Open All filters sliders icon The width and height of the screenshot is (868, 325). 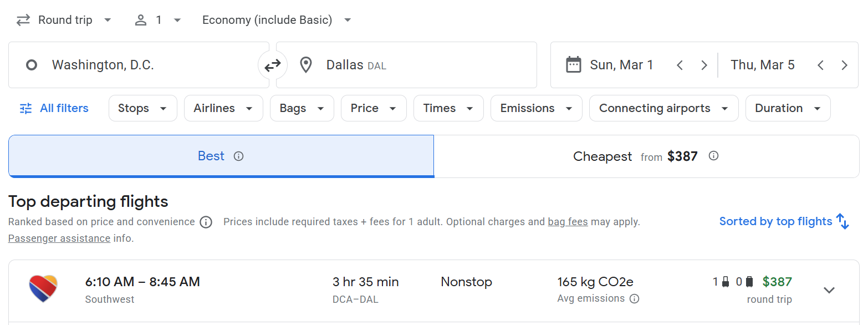(26, 109)
